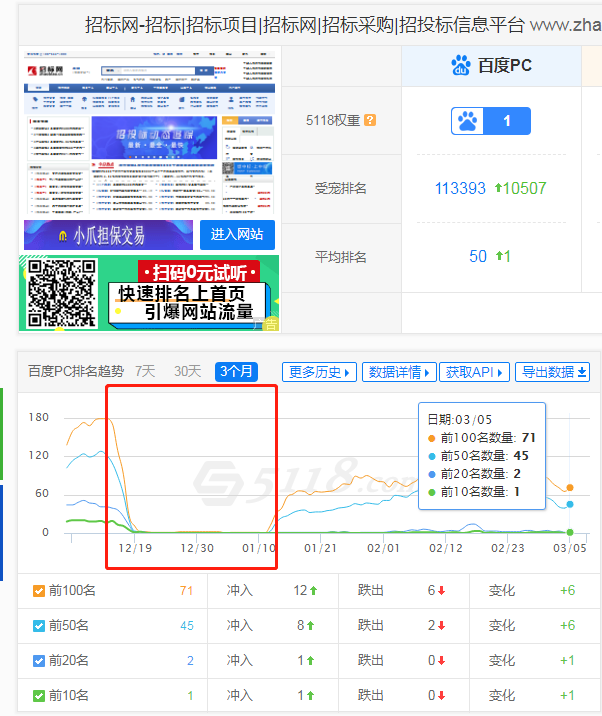Click the blue 03/05 data point on chart
602x716 pixels.
coord(570,504)
